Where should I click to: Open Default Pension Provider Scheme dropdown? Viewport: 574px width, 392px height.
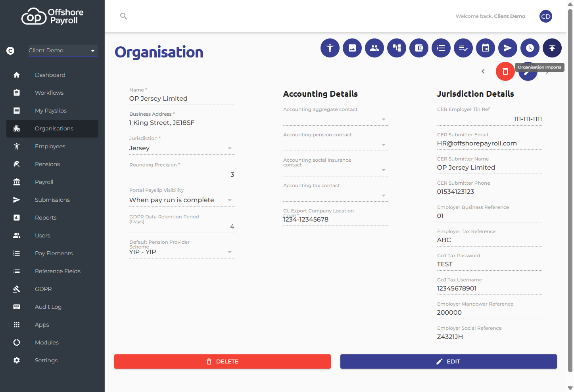click(182, 252)
